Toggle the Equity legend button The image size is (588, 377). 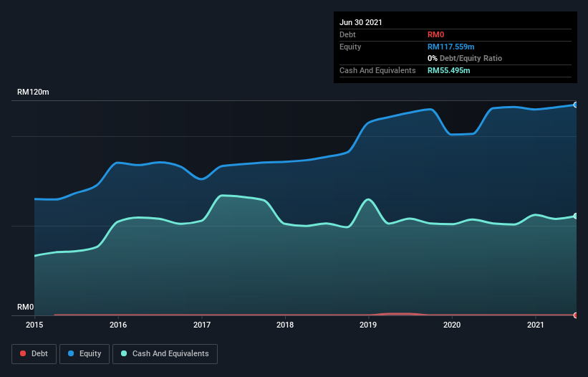[x=85, y=354]
